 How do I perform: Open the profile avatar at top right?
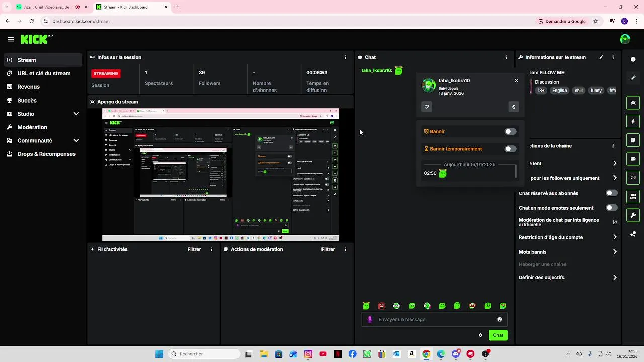pos(625,39)
